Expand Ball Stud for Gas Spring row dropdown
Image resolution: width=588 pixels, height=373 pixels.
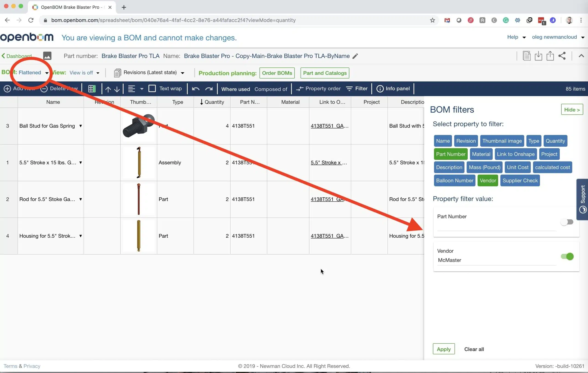pos(80,126)
